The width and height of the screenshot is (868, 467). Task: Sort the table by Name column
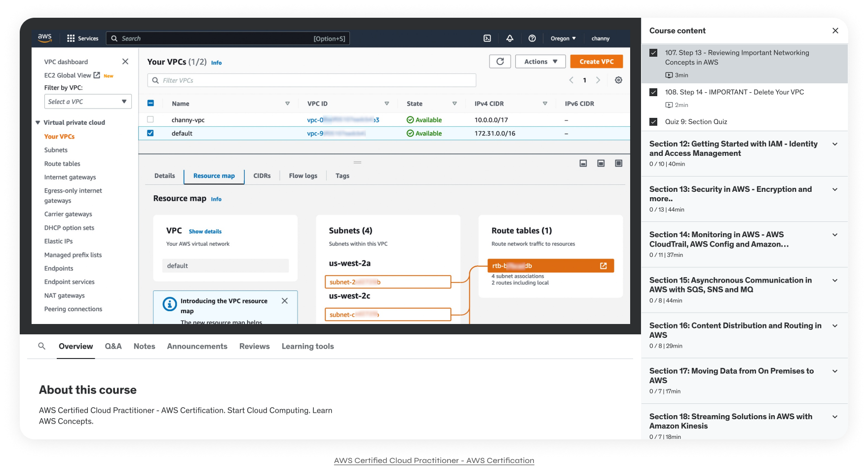pyautogui.click(x=287, y=104)
